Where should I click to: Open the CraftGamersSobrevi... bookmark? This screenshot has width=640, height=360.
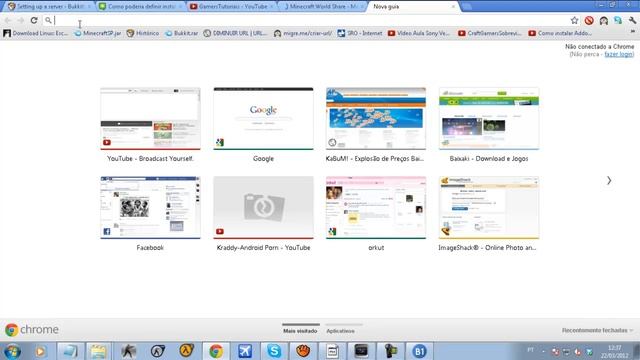(x=490, y=33)
